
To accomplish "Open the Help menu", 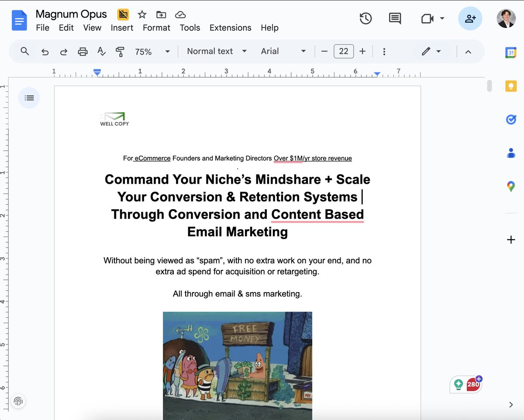I will coord(269,28).
